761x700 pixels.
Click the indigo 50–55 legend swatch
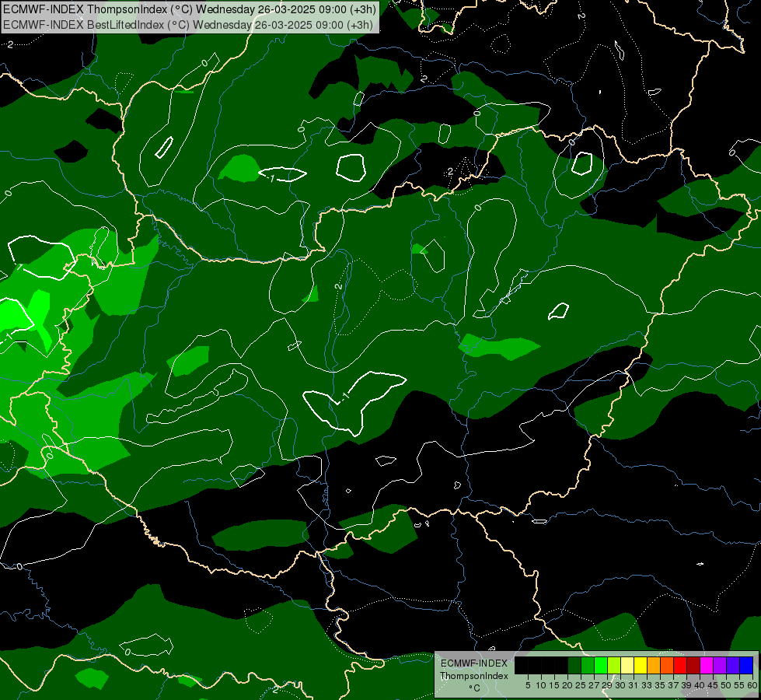(x=733, y=665)
